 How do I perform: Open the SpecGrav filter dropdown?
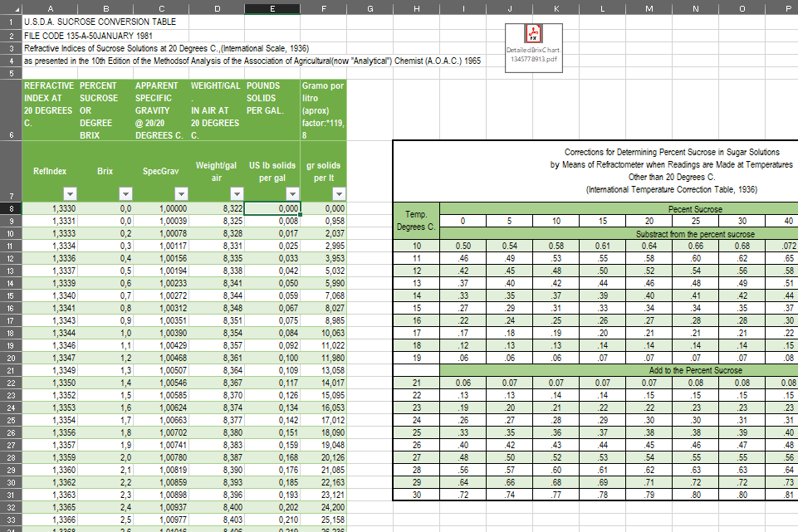(x=182, y=193)
